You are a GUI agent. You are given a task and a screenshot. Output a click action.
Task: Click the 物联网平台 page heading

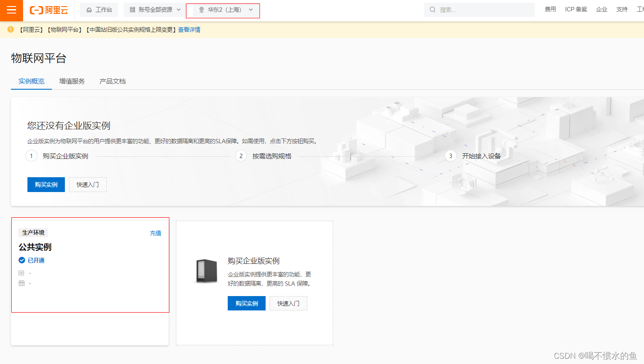(x=39, y=58)
